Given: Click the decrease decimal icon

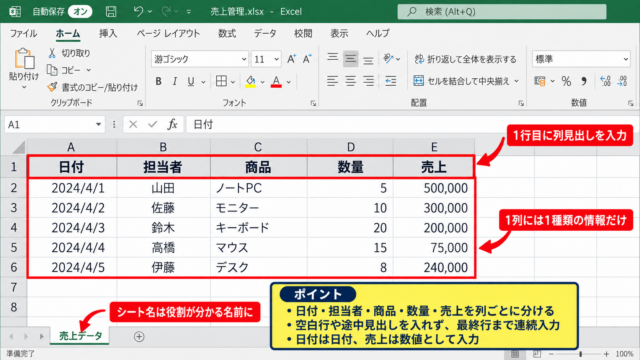Looking at the screenshot, I should [622, 81].
